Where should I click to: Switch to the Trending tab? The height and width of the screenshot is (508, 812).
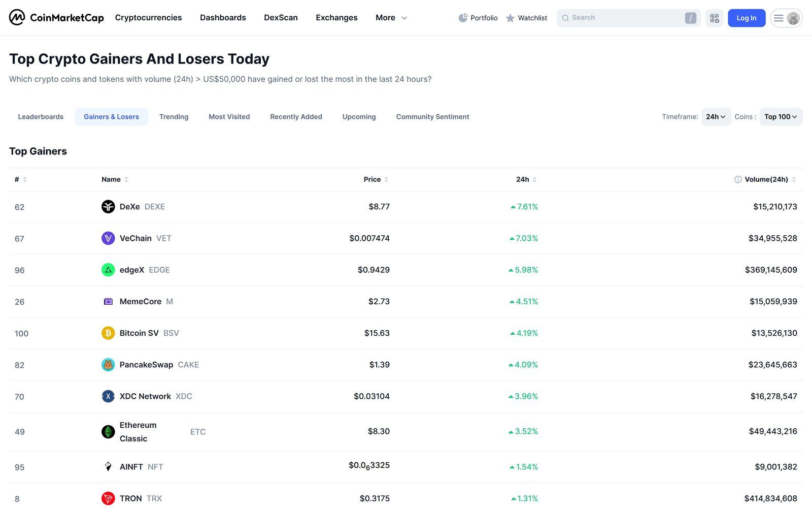coord(174,116)
